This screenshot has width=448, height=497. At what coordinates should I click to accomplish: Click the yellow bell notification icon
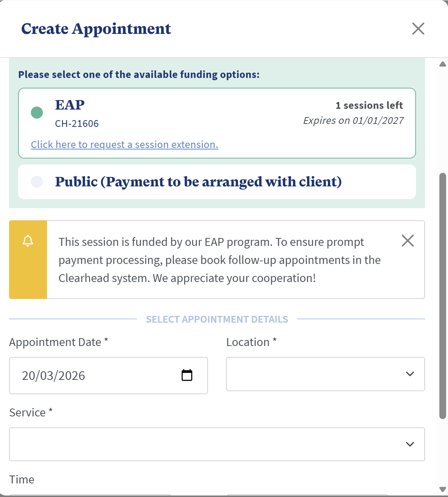click(28, 241)
